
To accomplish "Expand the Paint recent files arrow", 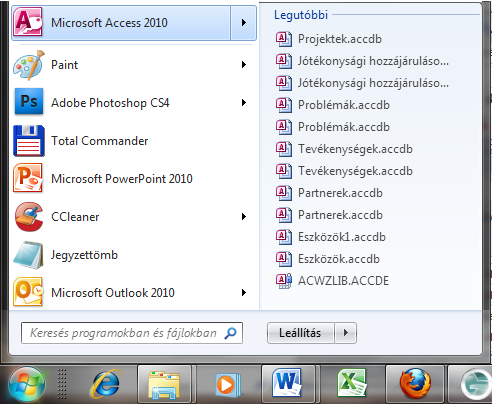I will (x=244, y=65).
